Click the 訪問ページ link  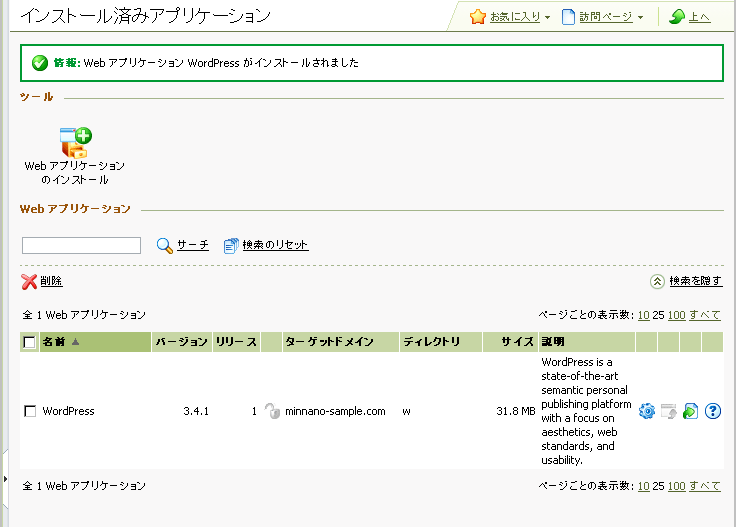point(606,17)
